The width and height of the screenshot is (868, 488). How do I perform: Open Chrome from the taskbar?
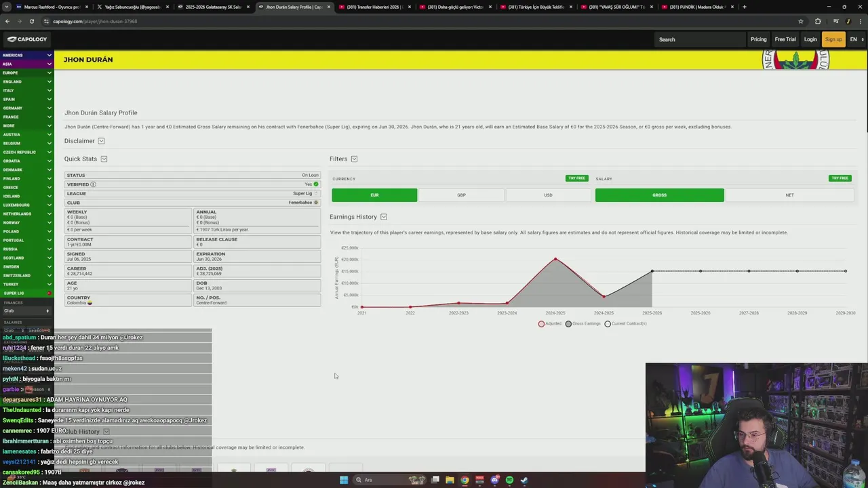click(465, 480)
